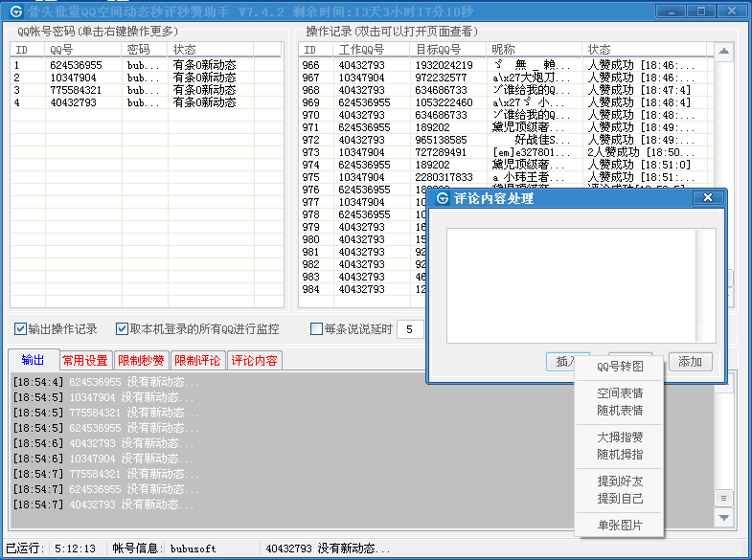Click the output log scroll-down arrow
752x560 pixels.
[724, 518]
